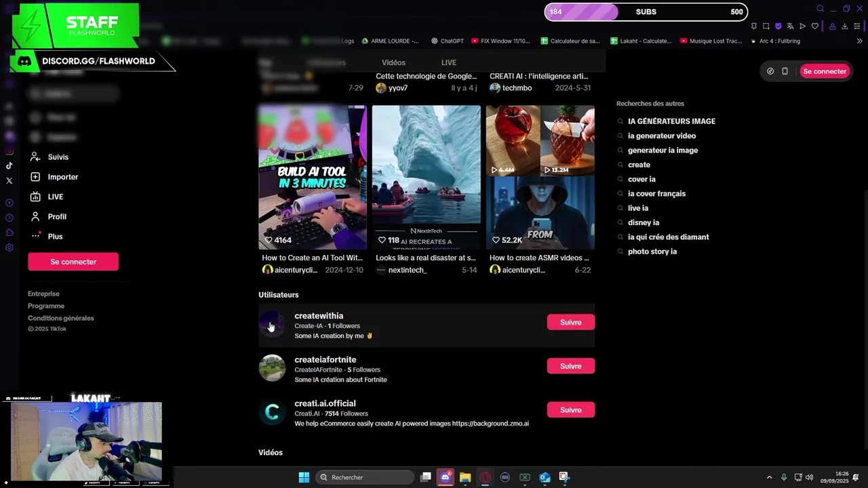The height and width of the screenshot is (488, 868).
Task: Open the Opera sidebar player icon
Action: click(x=9, y=203)
